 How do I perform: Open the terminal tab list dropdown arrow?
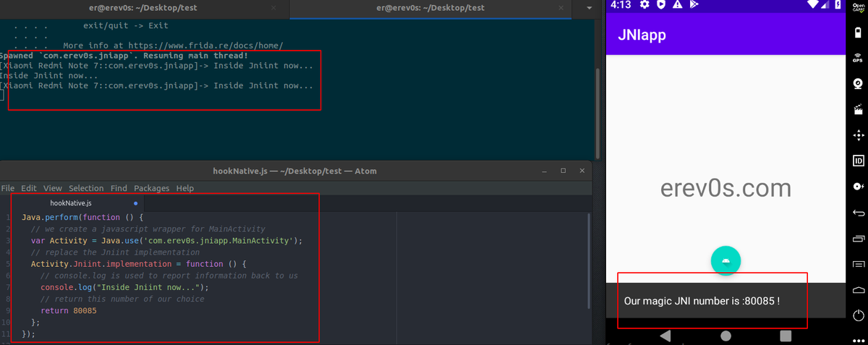click(x=590, y=8)
